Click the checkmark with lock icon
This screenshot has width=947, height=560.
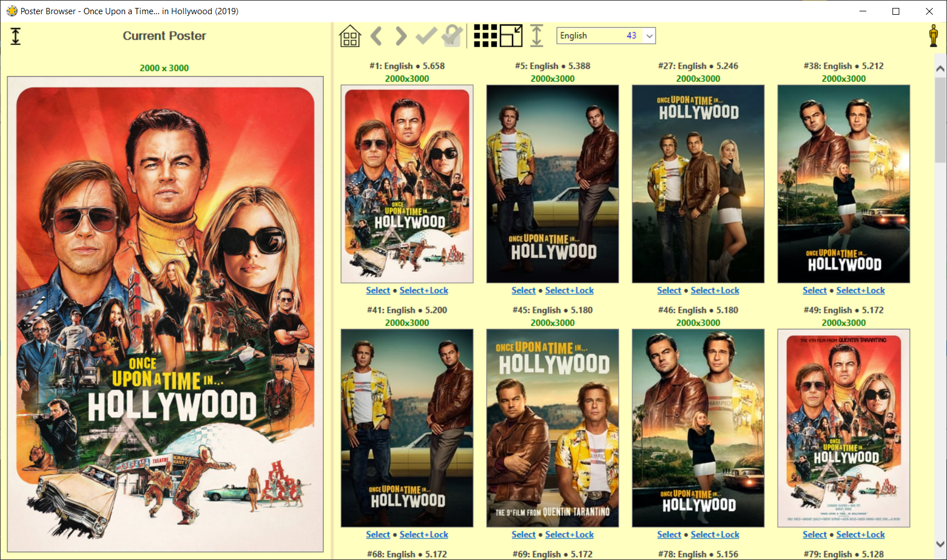[x=452, y=36]
